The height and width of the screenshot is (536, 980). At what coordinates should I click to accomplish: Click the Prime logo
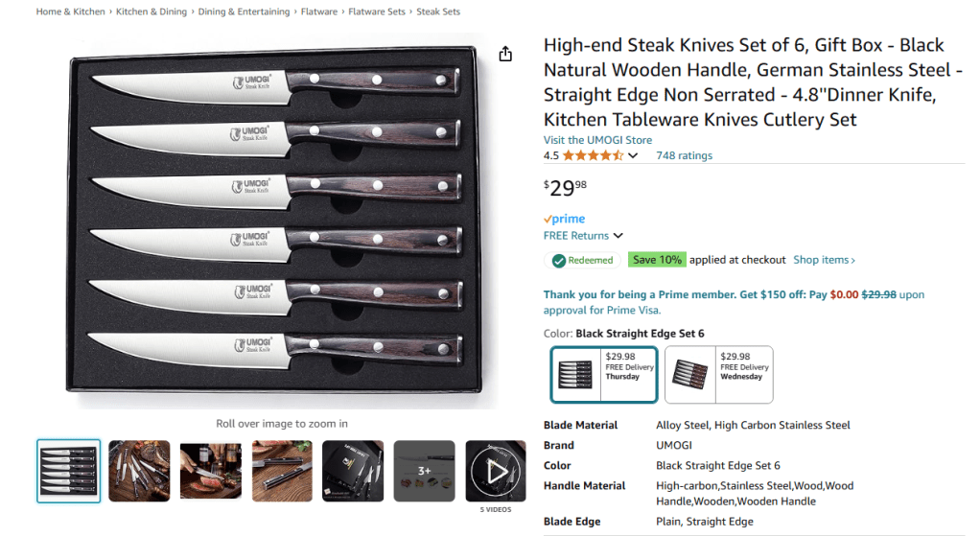[564, 219]
